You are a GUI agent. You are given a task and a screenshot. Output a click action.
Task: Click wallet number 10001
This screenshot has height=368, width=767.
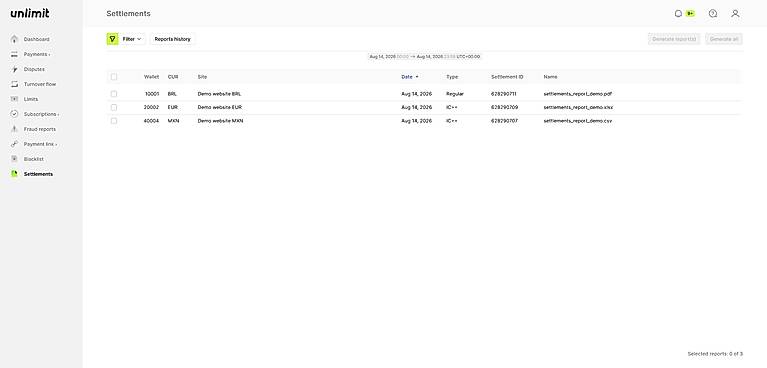pos(152,94)
